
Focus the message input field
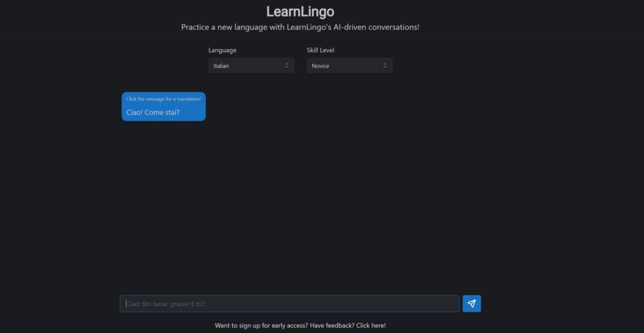point(289,303)
